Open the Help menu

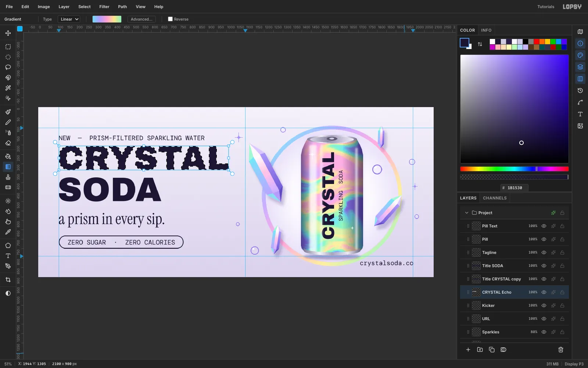click(159, 7)
